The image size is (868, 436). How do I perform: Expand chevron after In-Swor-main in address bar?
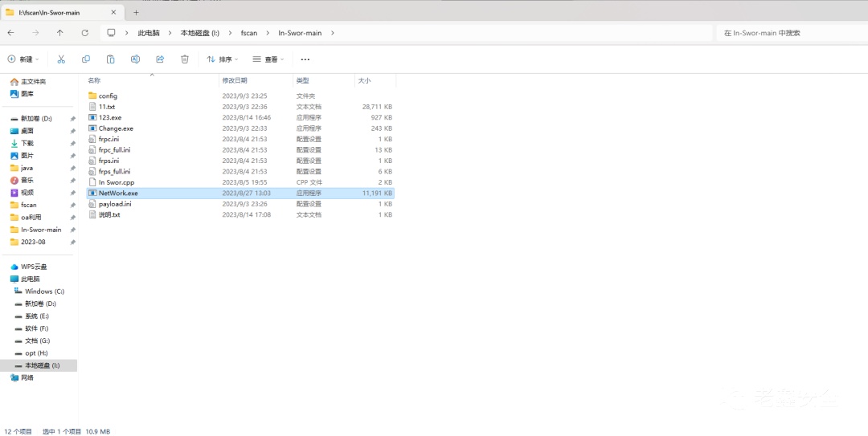pos(332,33)
